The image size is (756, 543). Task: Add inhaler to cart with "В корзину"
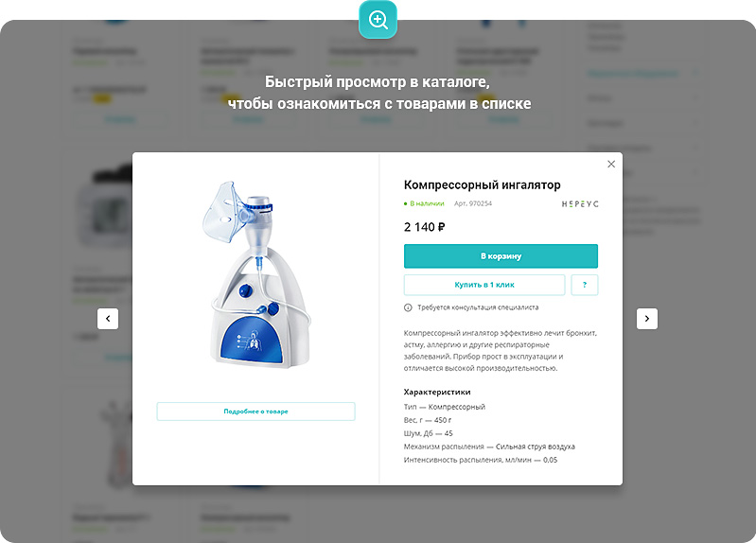tap(501, 256)
